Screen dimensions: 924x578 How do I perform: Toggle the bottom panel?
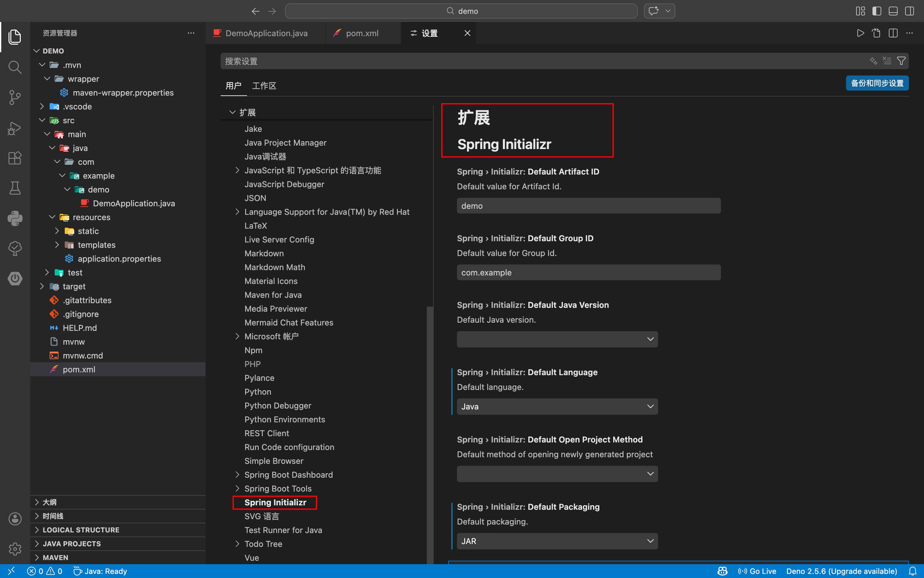point(893,11)
